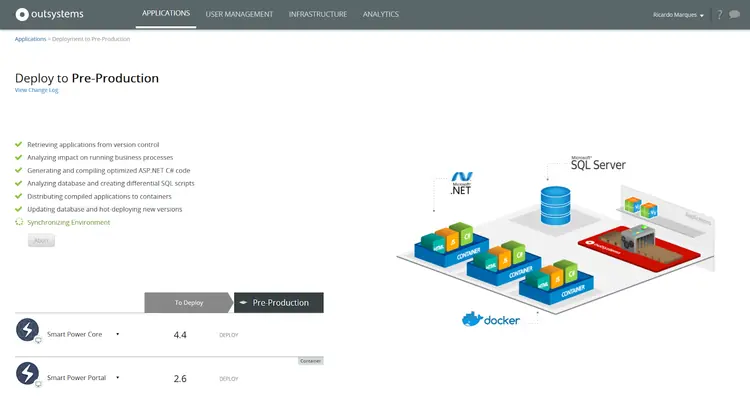
Task: Click the Microsoft .NET logo
Action: click(462, 183)
